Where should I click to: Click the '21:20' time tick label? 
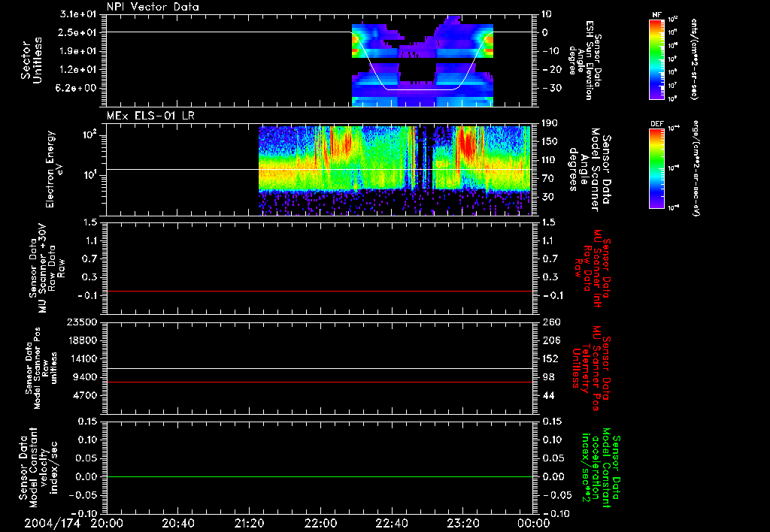point(249,524)
